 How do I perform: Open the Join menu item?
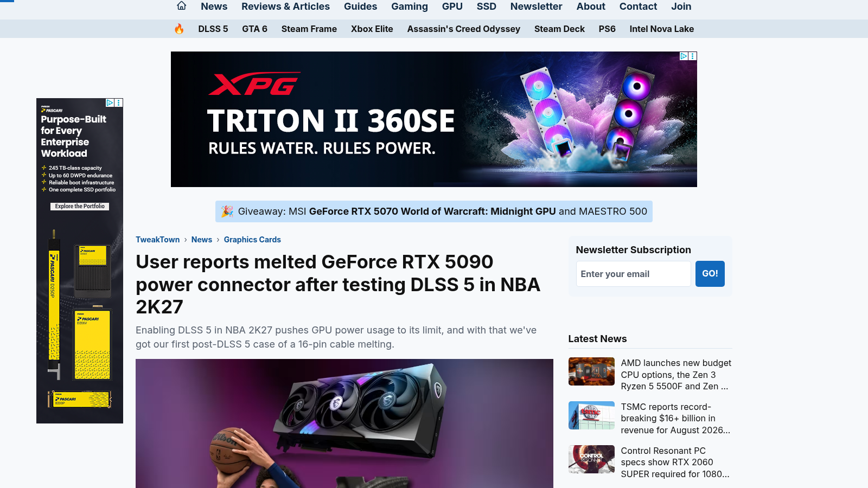[x=681, y=7]
